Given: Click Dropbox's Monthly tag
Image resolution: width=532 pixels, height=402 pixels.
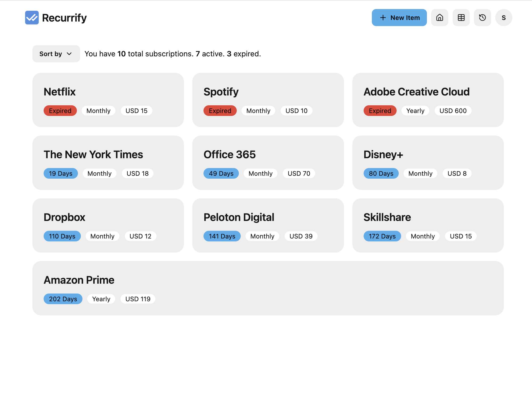Looking at the screenshot, I should [102, 236].
